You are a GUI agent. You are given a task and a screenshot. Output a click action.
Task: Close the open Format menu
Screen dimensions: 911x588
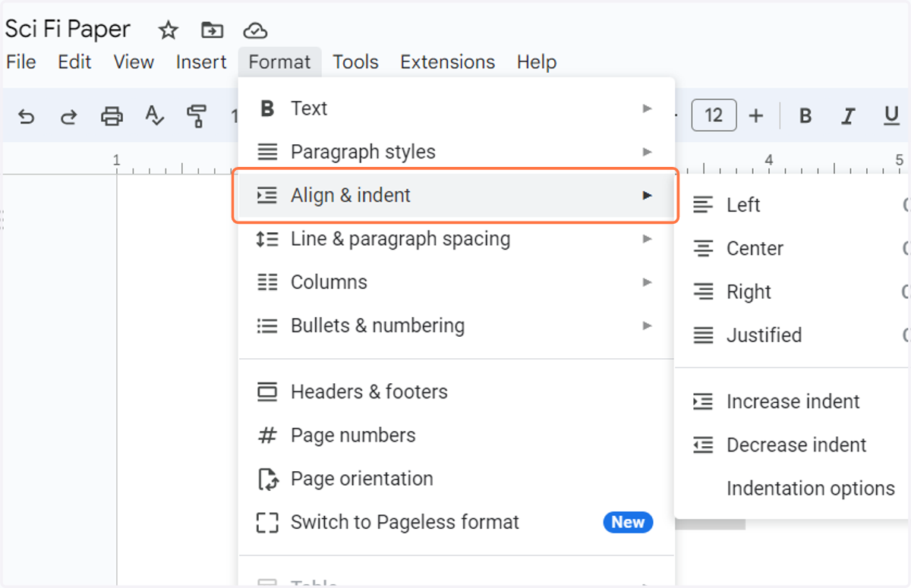(279, 62)
